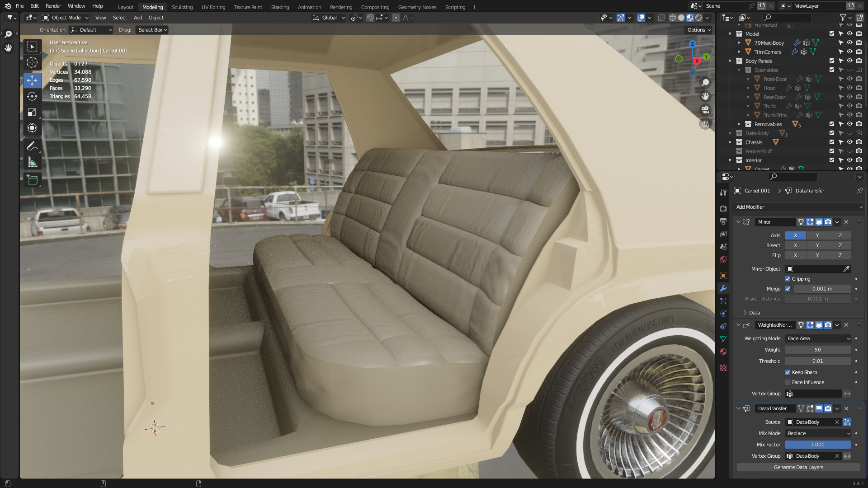Open the Output properties tab icon
868x488 pixels.
(x=723, y=221)
